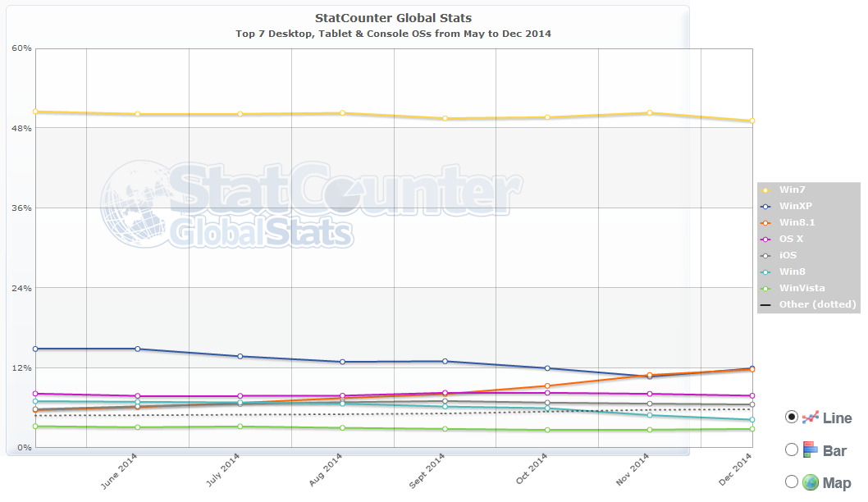The image size is (868, 502).
Task: Select the Line chart radio button
Action: (792, 417)
